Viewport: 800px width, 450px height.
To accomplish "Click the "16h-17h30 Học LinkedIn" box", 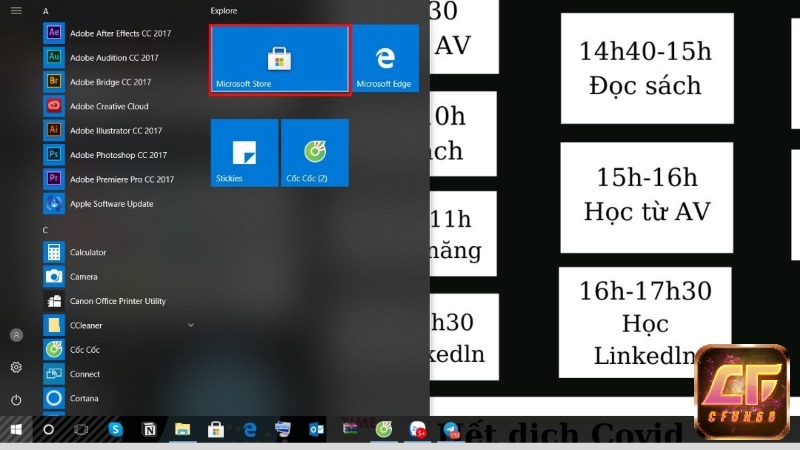I will [645, 322].
